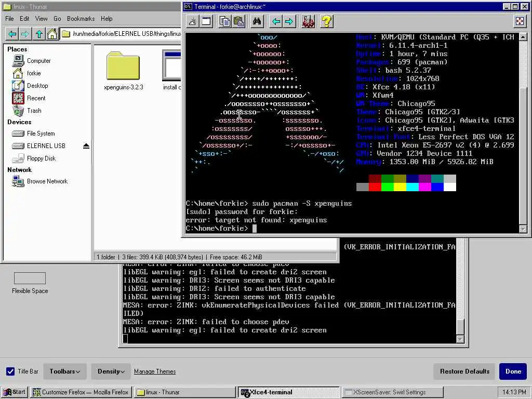This screenshot has width=532, height=399.
Task: Click the Done button in Firefox customization
Action: pos(513,371)
